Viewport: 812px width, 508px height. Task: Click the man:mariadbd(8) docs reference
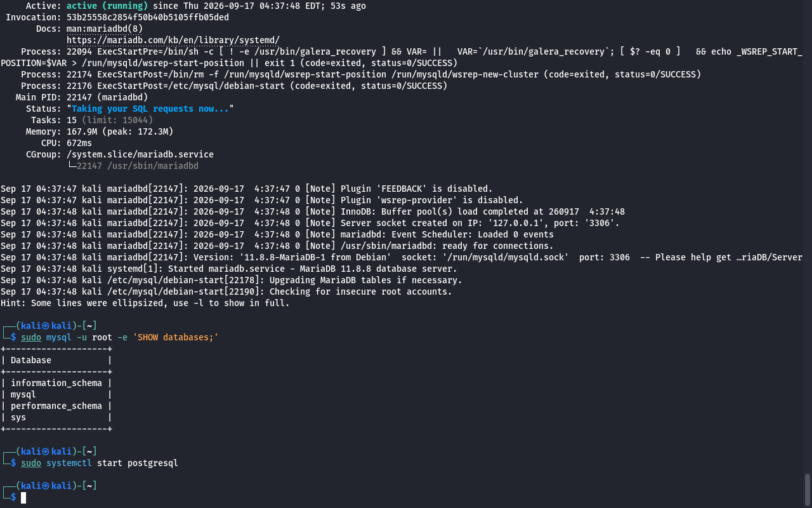(105, 29)
